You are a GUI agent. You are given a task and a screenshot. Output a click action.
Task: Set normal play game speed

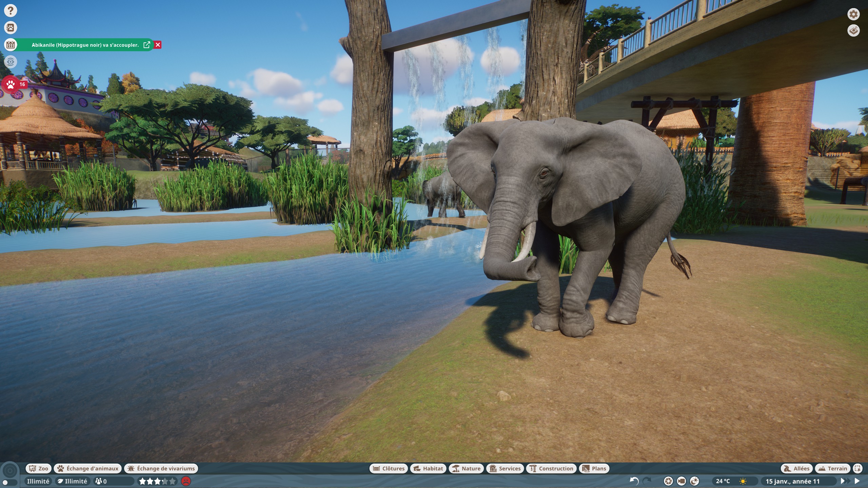pos(857,481)
